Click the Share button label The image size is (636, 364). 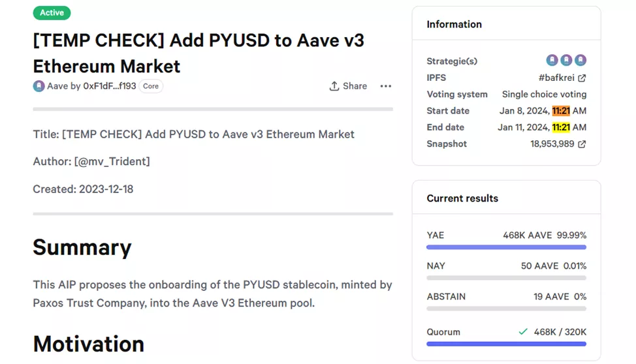(355, 86)
